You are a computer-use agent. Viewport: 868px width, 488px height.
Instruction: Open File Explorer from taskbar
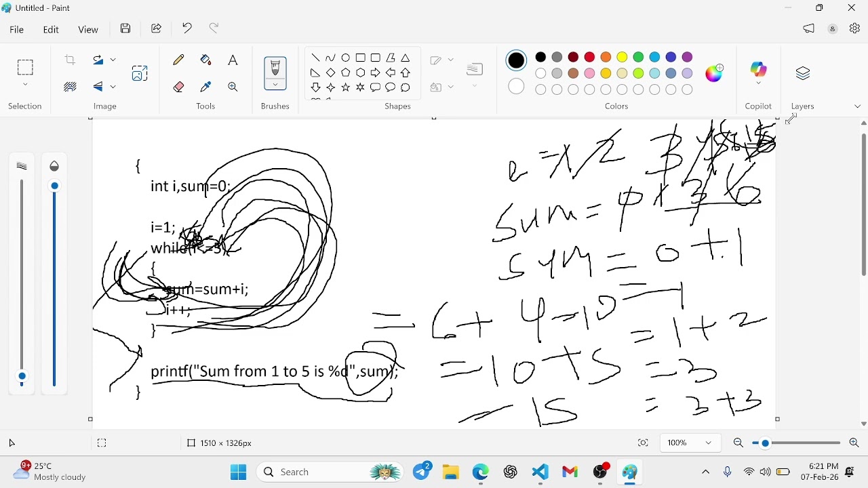[452, 472]
